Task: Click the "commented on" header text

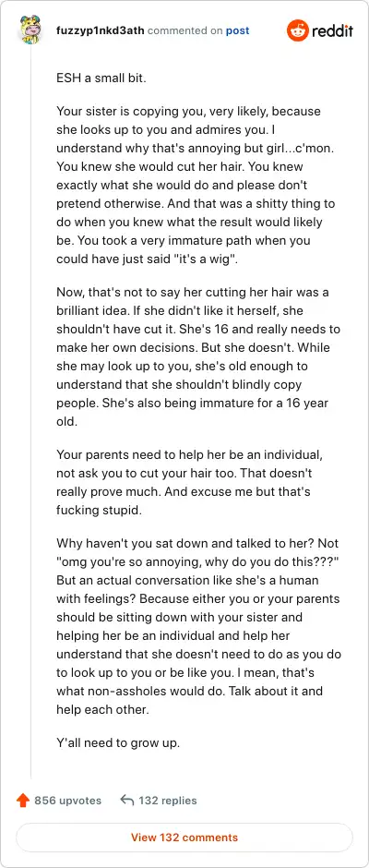Action: (x=184, y=31)
